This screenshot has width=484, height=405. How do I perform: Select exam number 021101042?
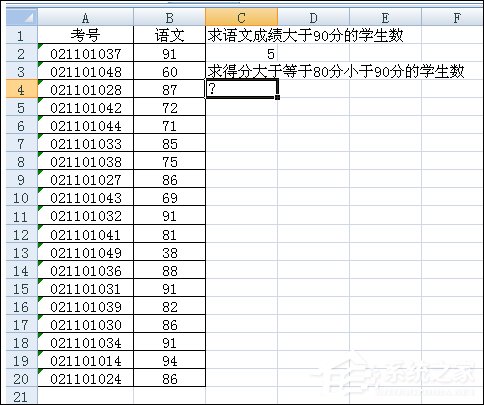[x=86, y=107]
